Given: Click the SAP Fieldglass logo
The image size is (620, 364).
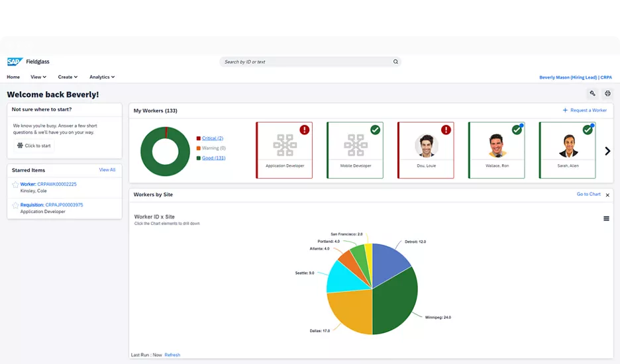Looking at the screenshot, I should point(28,62).
